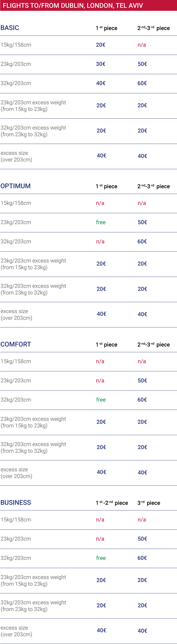177x644 pixels.
Task: Click the green free price under Optimum
Action: pyautogui.click(x=101, y=222)
